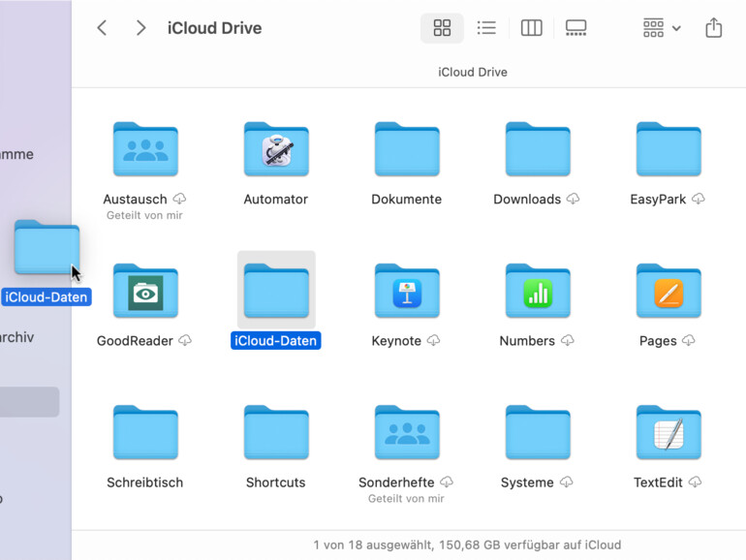Click the cloud download icon next to Downloads
The width and height of the screenshot is (746, 560).
point(573,199)
